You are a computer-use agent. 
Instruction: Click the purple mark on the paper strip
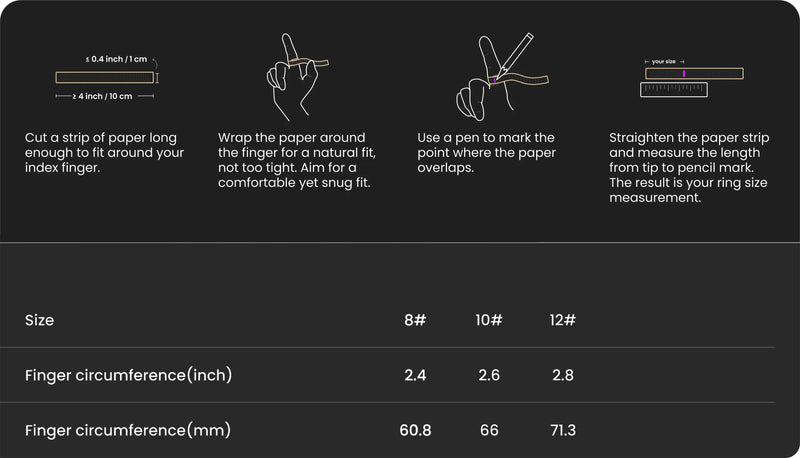click(x=683, y=73)
